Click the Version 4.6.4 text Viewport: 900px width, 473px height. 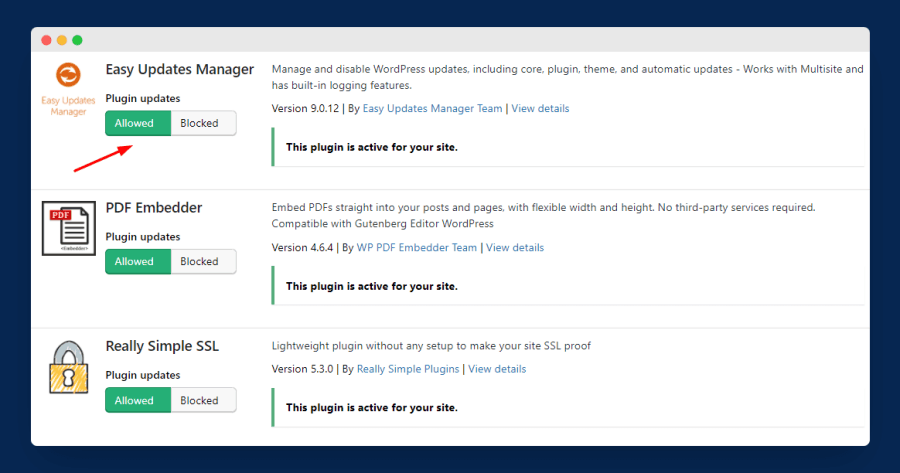click(302, 247)
